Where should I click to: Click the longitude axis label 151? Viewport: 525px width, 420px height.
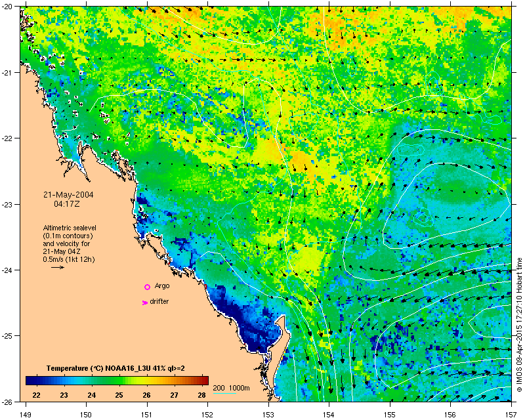[x=147, y=415]
